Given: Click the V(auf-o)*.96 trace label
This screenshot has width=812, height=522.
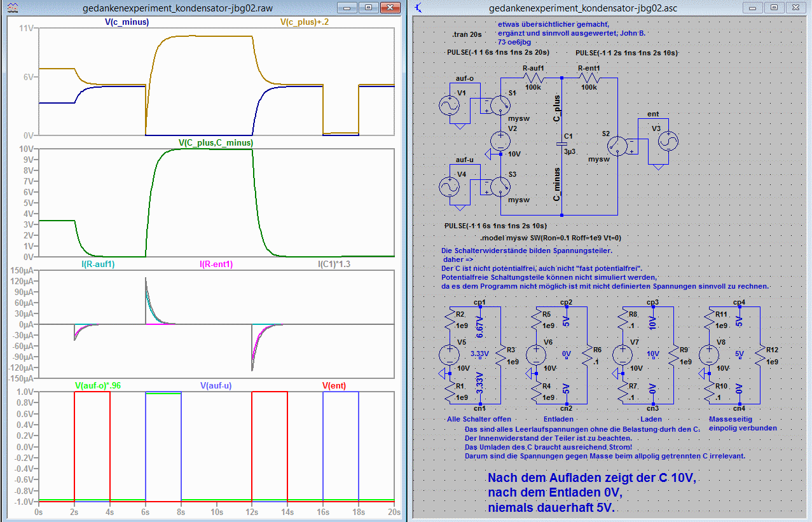Looking at the screenshot, I should (97, 385).
